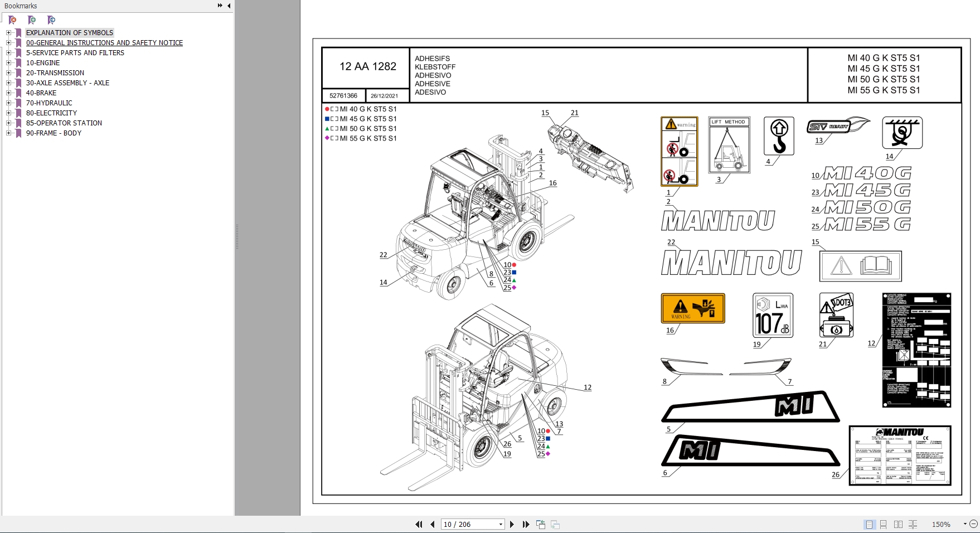Image resolution: width=980 pixels, height=533 pixels.
Task: Expand the EXPLANATION OF SYMBOLS bookmark
Action: (x=8, y=33)
